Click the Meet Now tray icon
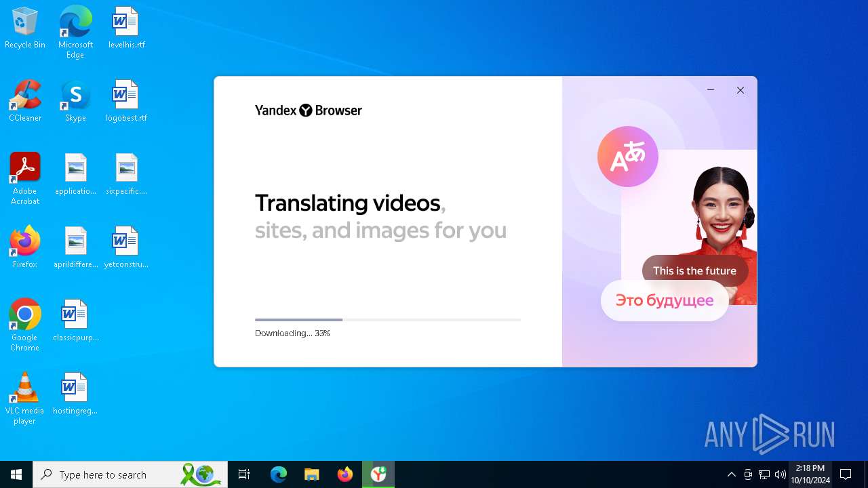This screenshot has height=488, width=868. (748, 474)
